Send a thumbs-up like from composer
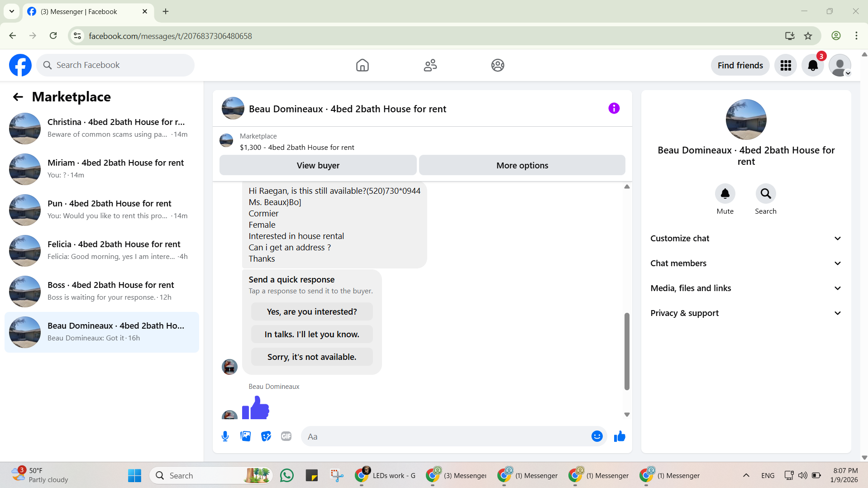 (620, 436)
